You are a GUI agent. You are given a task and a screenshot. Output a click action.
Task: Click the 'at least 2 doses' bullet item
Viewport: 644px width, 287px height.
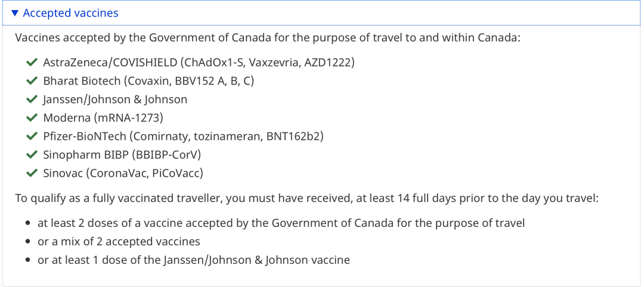(x=281, y=223)
